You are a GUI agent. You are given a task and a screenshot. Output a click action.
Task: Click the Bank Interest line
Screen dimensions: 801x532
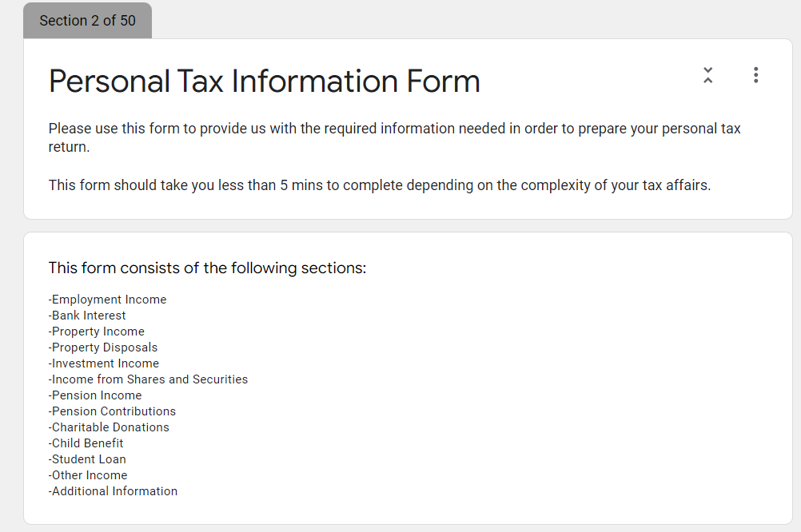(87, 316)
